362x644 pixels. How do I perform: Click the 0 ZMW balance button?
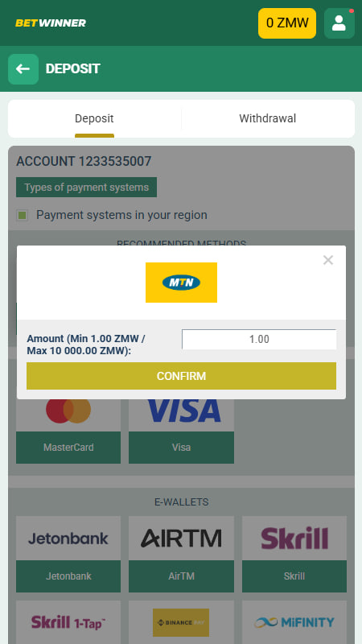pyautogui.click(x=287, y=23)
